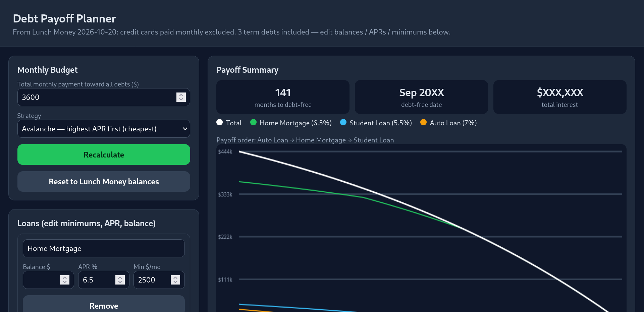Click the 'Auto Loan (7%)' legend label

pyautogui.click(x=453, y=123)
